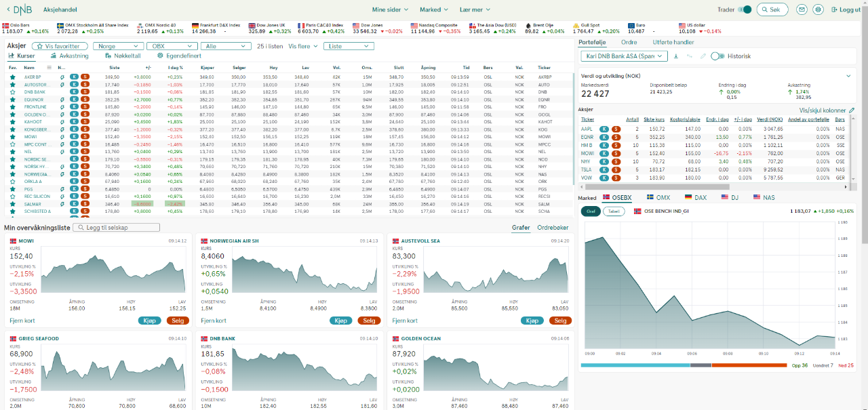Open the mail inbox icon

802,9
